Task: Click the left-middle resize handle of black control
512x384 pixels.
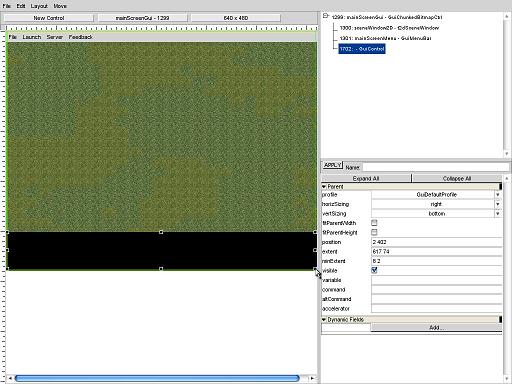Action: coord(7,250)
